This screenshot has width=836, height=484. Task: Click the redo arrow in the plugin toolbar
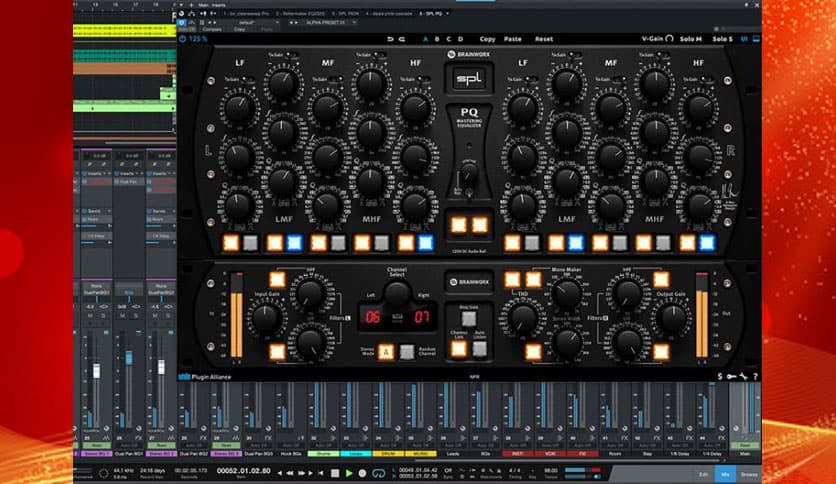click(x=402, y=39)
